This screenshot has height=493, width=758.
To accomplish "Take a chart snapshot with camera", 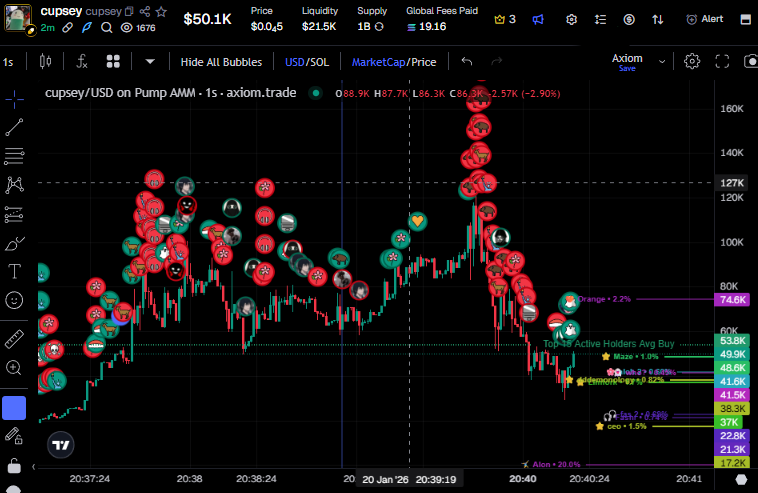I will point(751,61).
